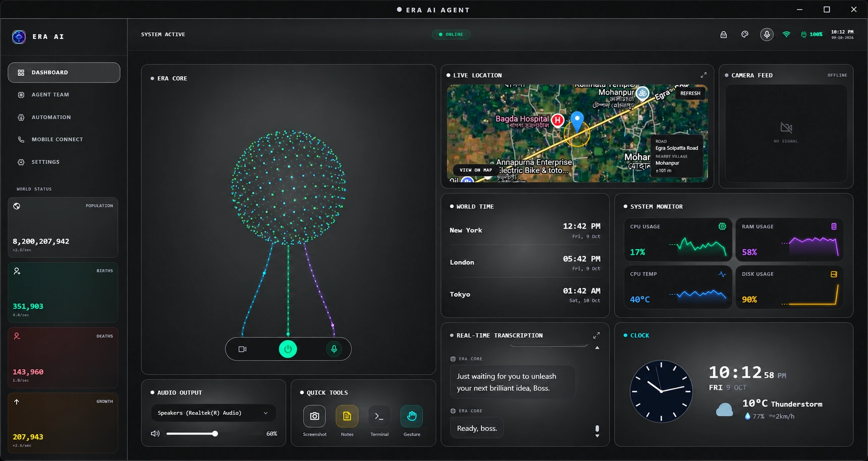Click the Refresh button on the map
Viewport: 868px width, 461px height.
click(x=690, y=93)
